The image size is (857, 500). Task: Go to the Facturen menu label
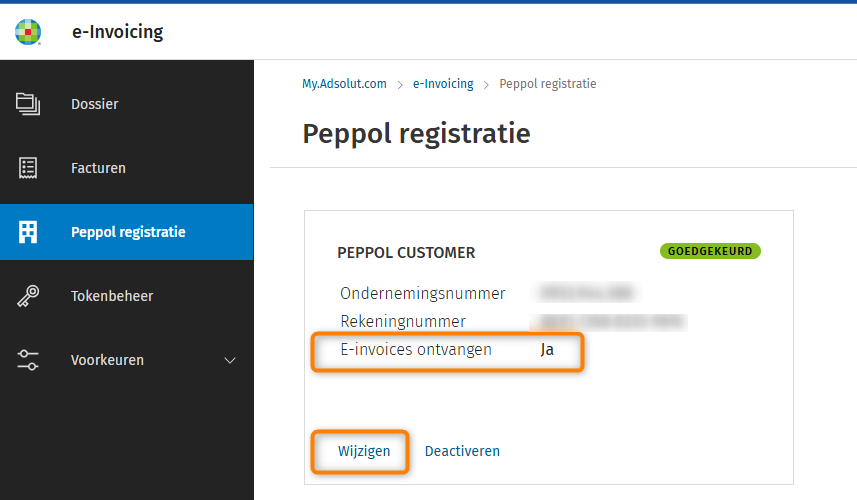pyautogui.click(x=98, y=168)
